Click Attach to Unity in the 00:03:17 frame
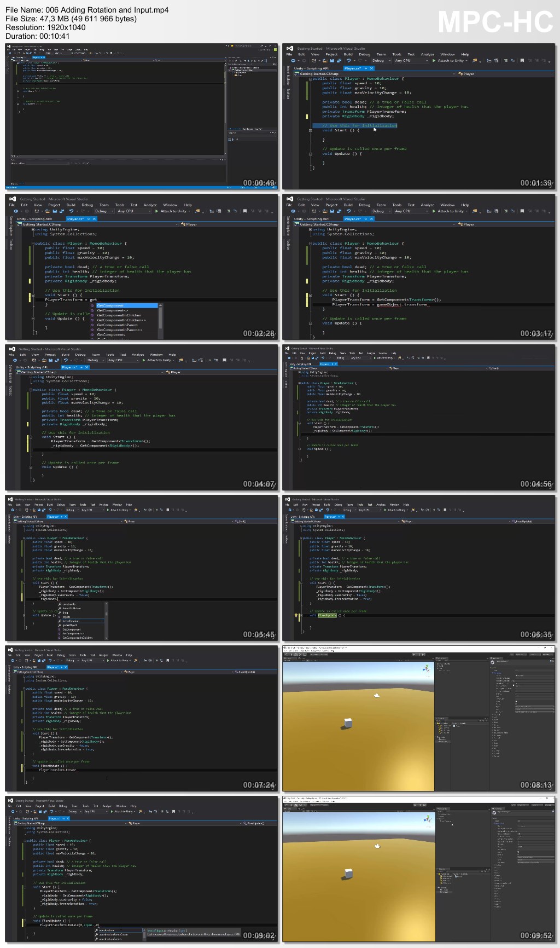560x948 pixels. 451,211
